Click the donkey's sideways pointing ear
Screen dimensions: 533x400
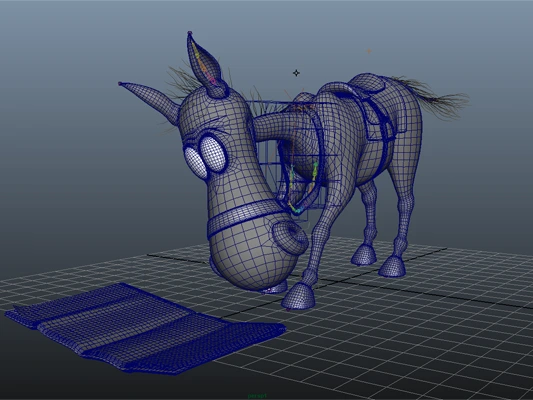tap(151, 100)
